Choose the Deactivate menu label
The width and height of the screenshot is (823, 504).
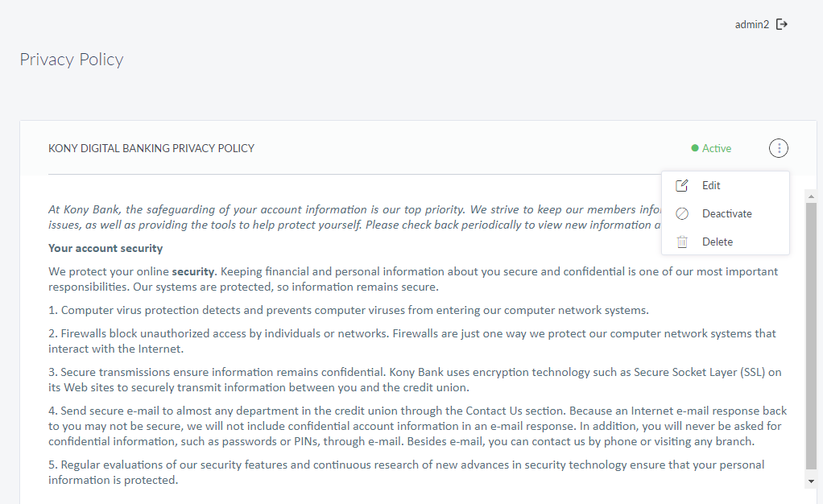(x=726, y=214)
